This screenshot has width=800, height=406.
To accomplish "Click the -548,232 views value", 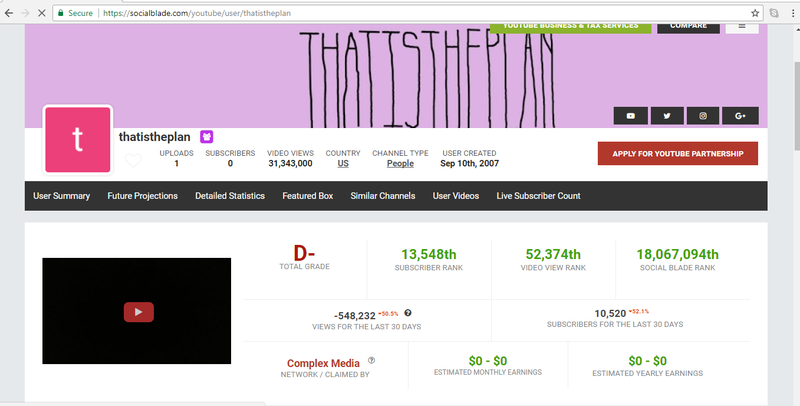I will [x=355, y=316].
